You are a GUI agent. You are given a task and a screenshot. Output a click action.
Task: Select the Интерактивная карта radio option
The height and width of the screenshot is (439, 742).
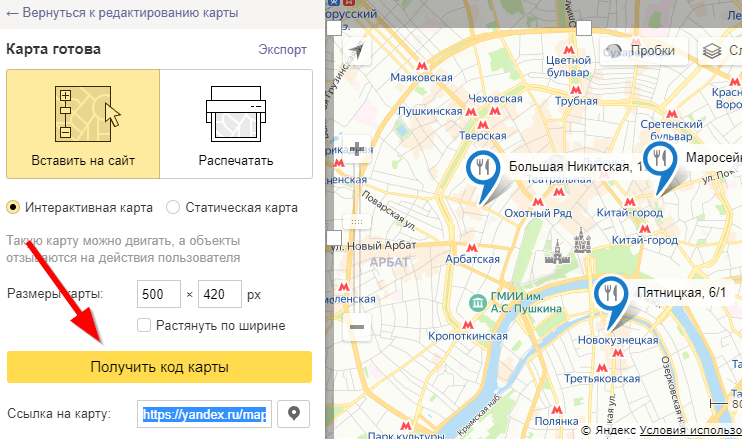tap(14, 208)
